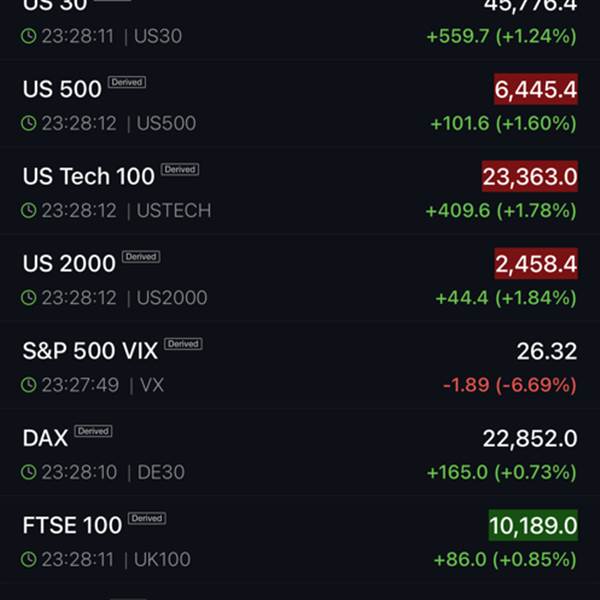Click the clock icon beside US2000 timestamp
The image size is (600, 600).
click(x=29, y=298)
